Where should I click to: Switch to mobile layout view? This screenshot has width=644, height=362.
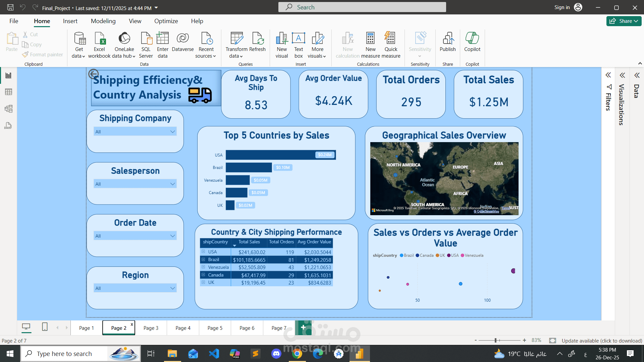(x=45, y=327)
